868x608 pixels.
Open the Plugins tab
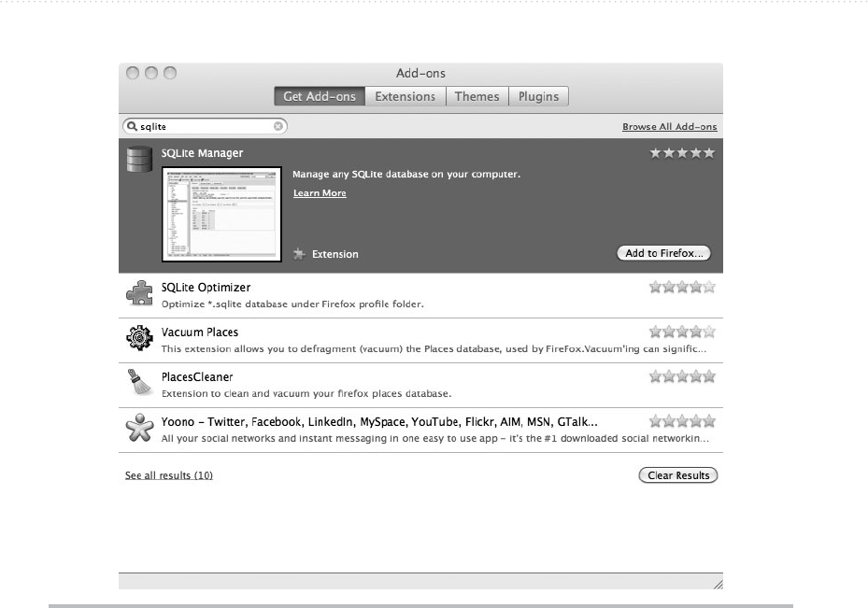(x=538, y=96)
